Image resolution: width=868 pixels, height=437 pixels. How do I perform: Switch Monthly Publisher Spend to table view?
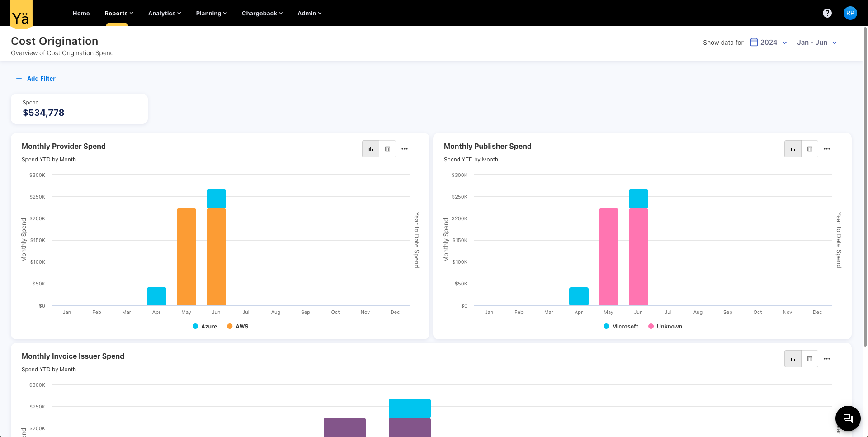pyautogui.click(x=809, y=149)
